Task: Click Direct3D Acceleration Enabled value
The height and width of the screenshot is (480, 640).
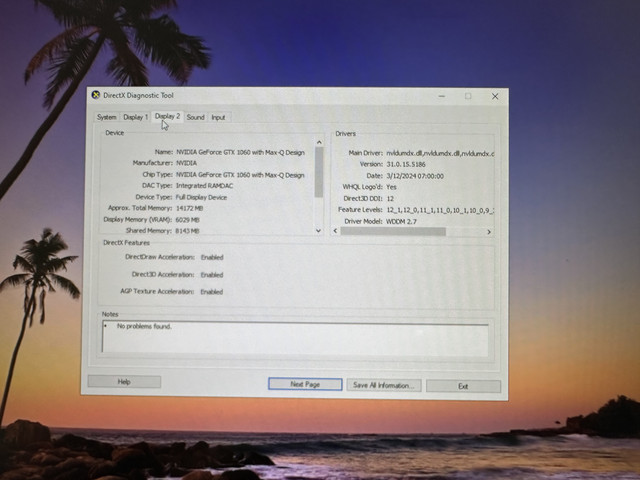Action: (211, 275)
